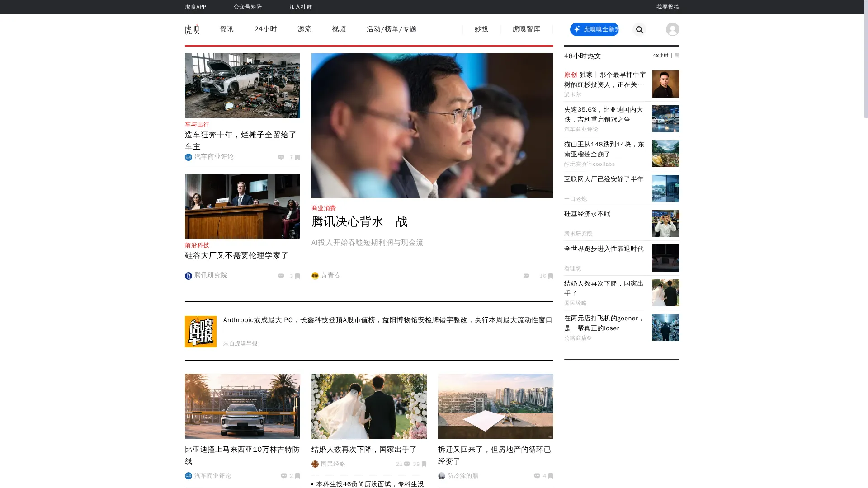Open 车与出行 category tag
868x488 pixels.
(197, 125)
